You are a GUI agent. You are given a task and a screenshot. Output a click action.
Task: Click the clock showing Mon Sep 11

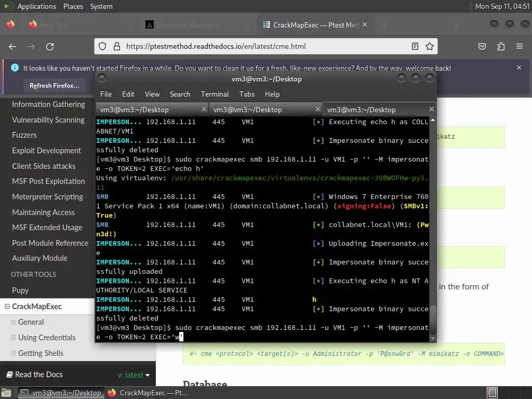coord(502,6)
